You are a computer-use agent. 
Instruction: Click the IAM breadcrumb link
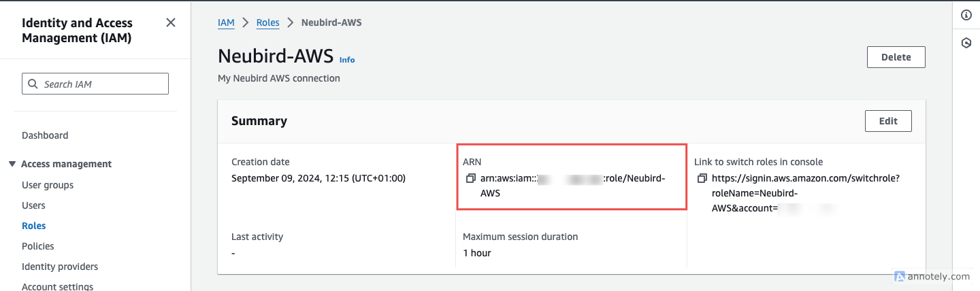(226, 22)
